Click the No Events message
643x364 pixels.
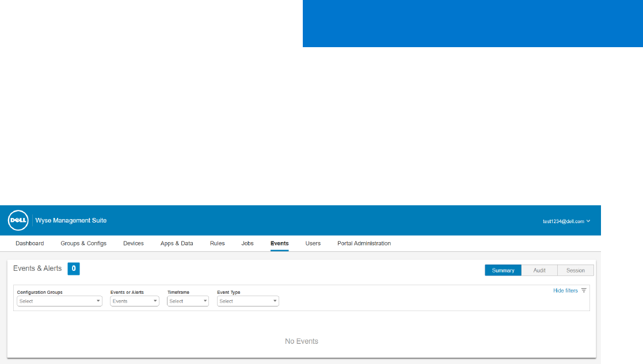302,341
